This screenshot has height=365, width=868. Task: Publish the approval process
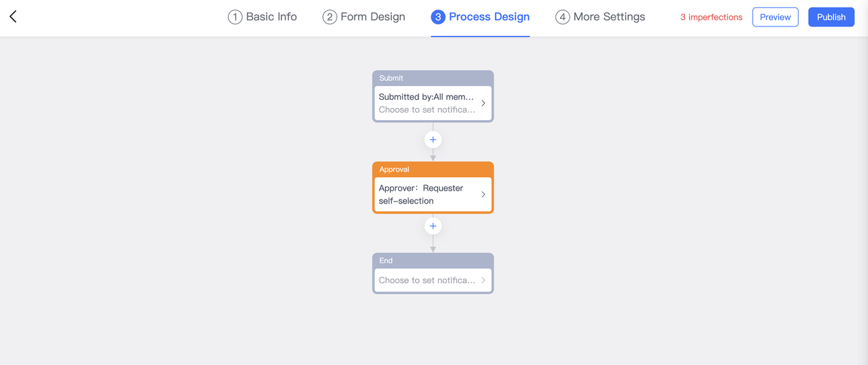pos(831,17)
